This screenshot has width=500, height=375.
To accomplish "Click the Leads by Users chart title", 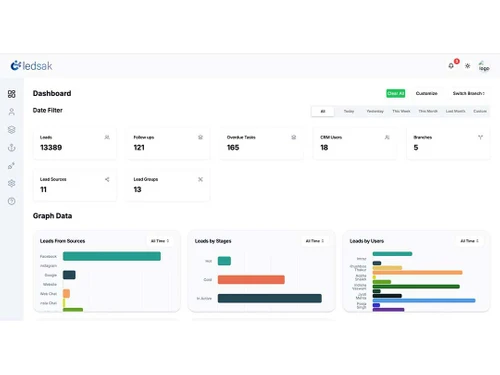I will pyautogui.click(x=367, y=241).
